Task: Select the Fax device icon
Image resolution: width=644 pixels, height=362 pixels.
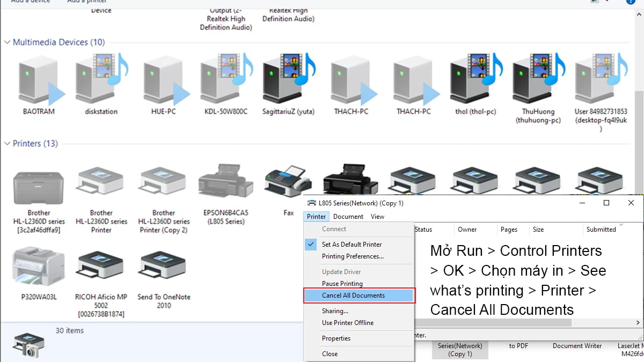Action: [289, 182]
